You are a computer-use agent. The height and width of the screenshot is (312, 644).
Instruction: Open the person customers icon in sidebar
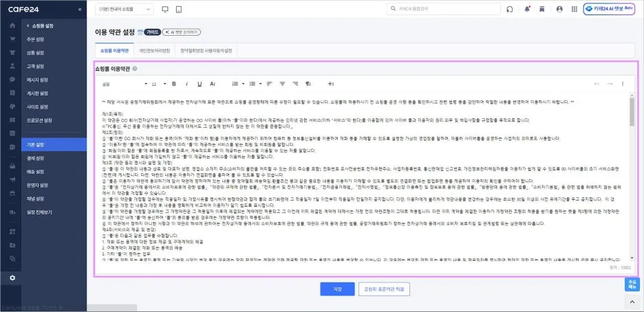click(12, 66)
